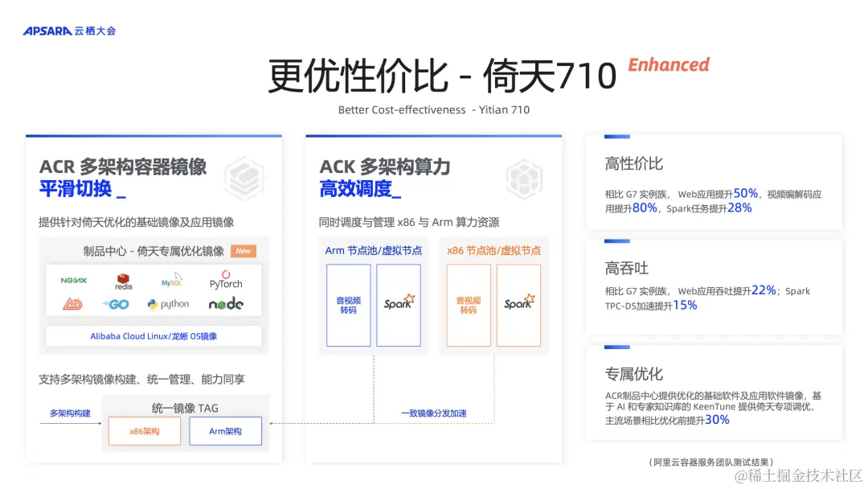
Task: Open the Alibaba Cloud Linux/龙蜥 OS镜像 link
Action: point(154,336)
